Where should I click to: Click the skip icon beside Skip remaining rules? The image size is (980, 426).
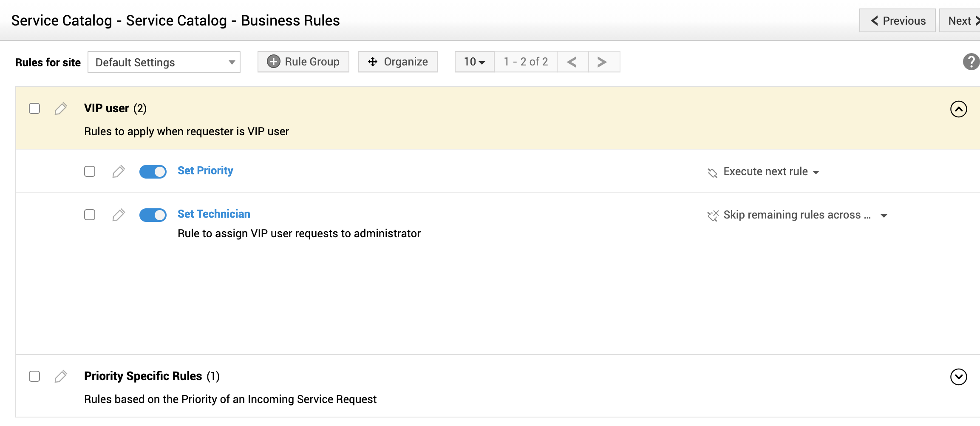click(x=714, y=215)
